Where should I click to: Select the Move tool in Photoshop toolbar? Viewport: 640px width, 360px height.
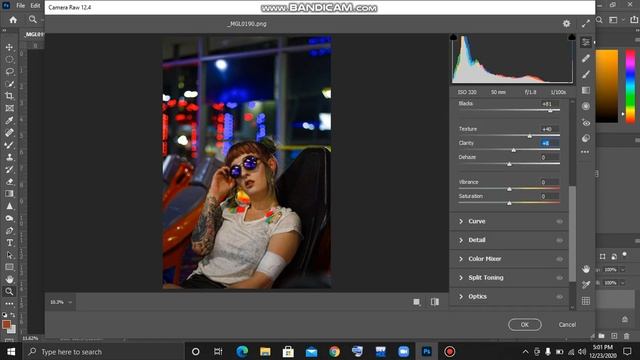[9, 47]
